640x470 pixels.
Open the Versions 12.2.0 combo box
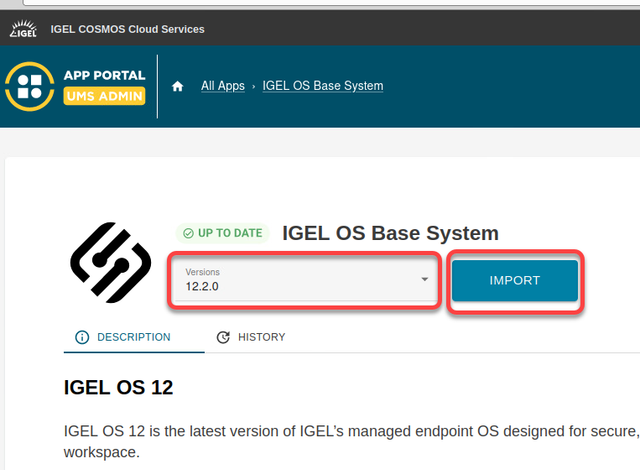pyautogui.click(x=300, y=280)
